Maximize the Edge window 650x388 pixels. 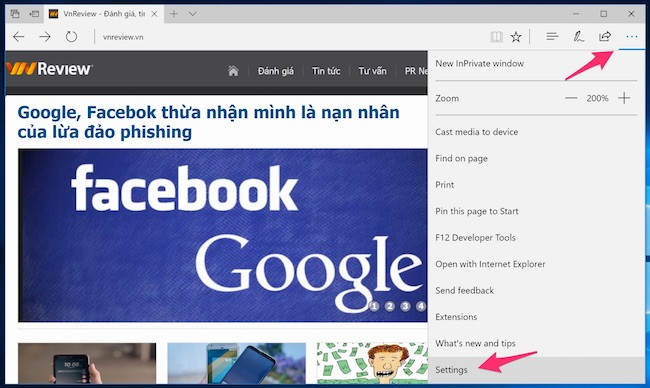(x=604, y=14)
